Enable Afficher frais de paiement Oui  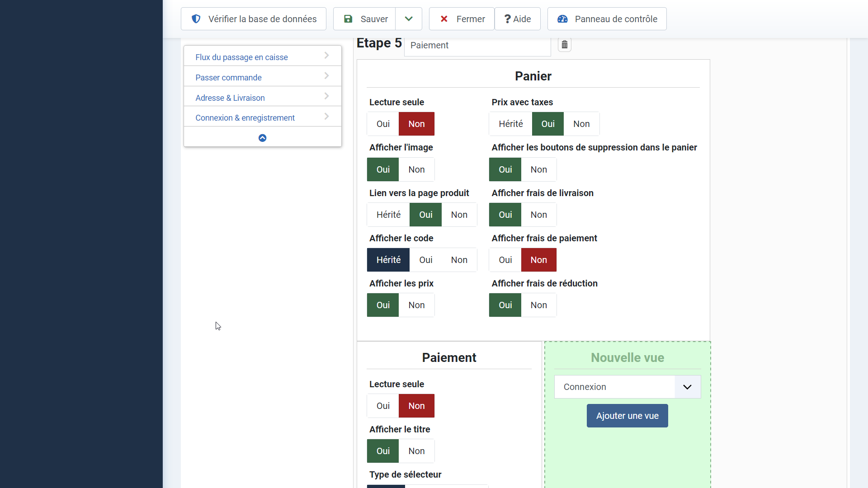pos(505,260)
